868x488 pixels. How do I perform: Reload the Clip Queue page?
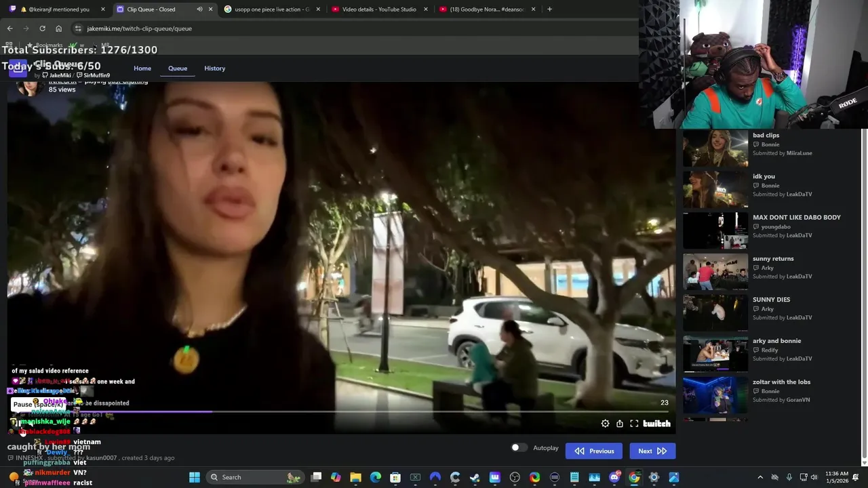pos(42,28)
